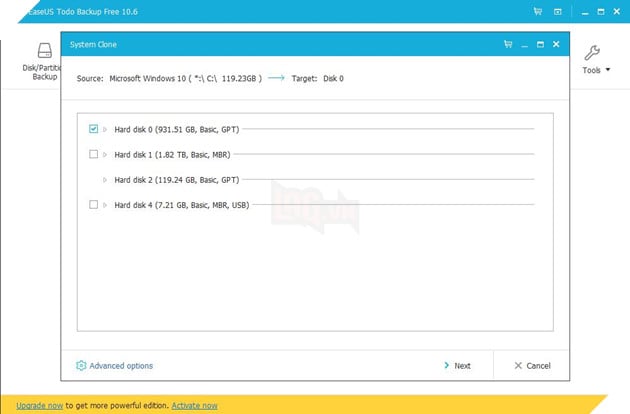Expand Hard disk 4 tree arrow
This screenshot has height=414, width=630.
[105, 205]
